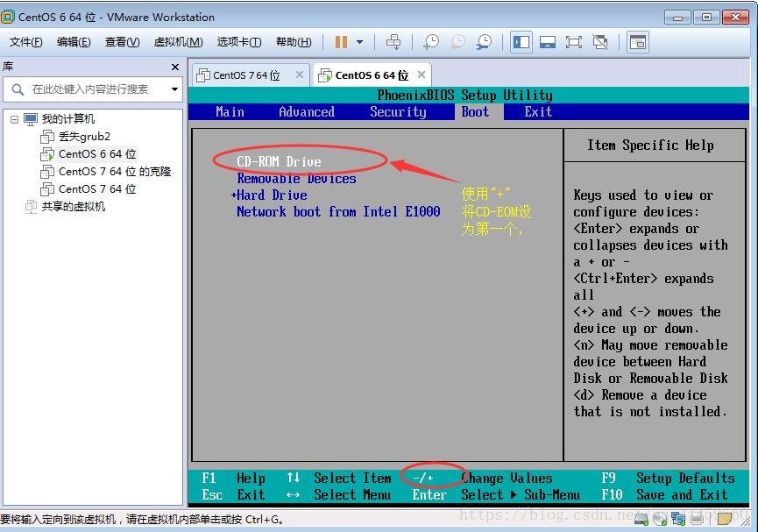
Task: Open the 查看(V) menu
Action: 123,42
